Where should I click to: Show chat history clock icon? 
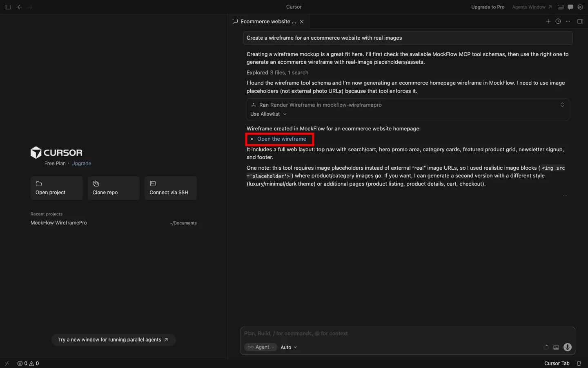tap(558, 21)
